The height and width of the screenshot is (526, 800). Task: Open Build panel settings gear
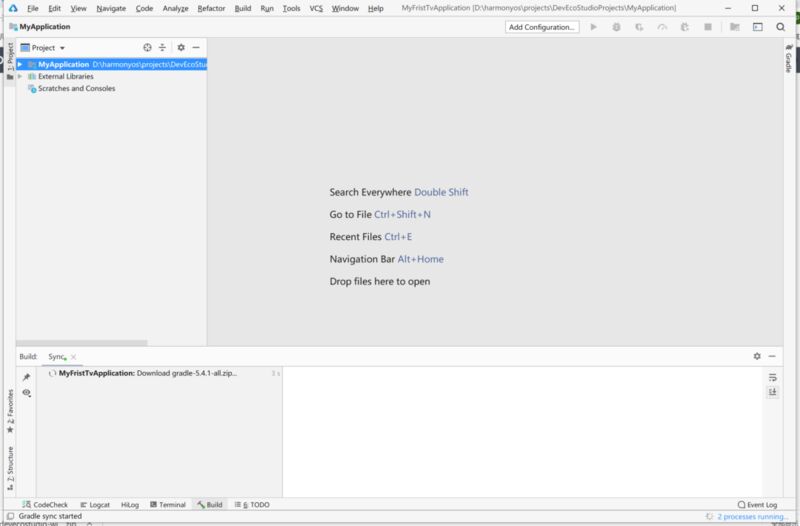[757, 356]
